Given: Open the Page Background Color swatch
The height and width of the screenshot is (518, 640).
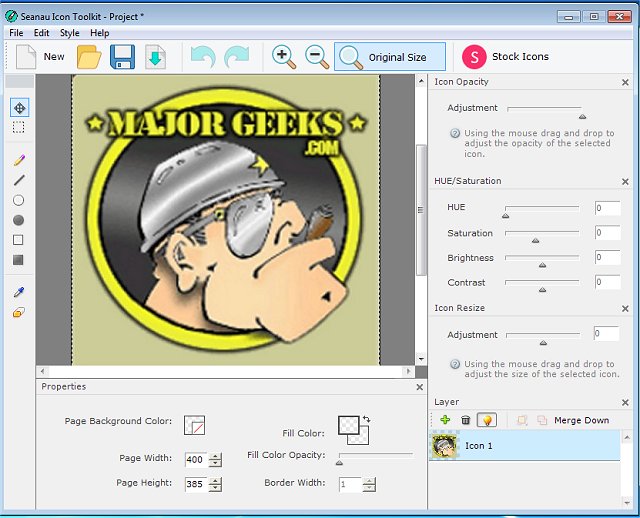Looking at the screenshot, I should (x=194, y=425).
